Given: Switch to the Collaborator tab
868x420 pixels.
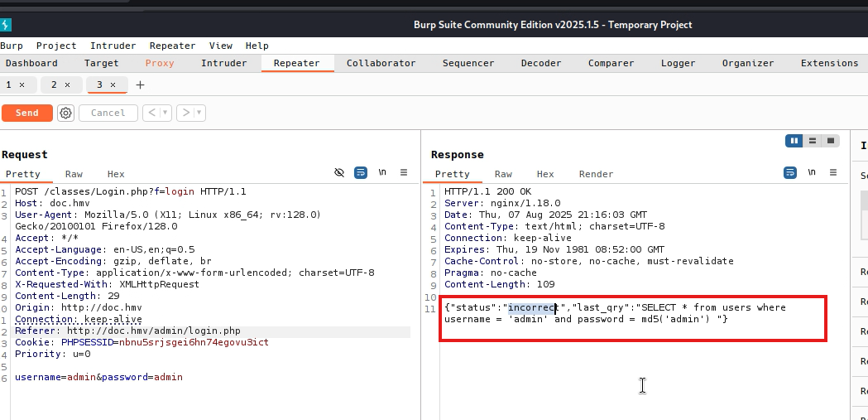Looking at the screenshot, I should click(x=381, y=63).
